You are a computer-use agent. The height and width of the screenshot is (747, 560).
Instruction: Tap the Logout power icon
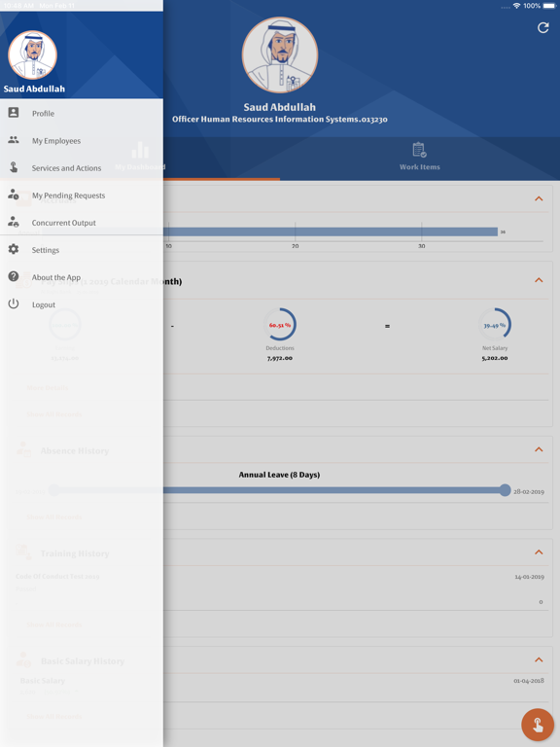[x=14, y=303]
